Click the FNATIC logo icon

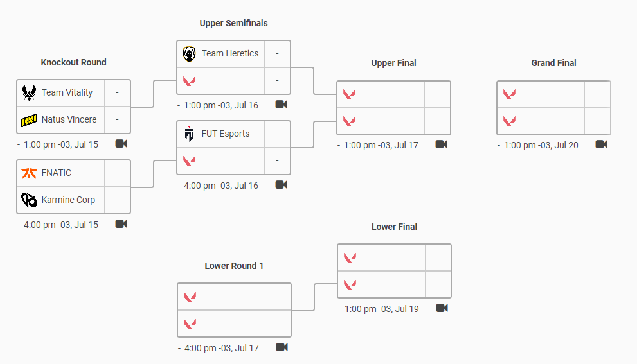(x=29, y=173)
